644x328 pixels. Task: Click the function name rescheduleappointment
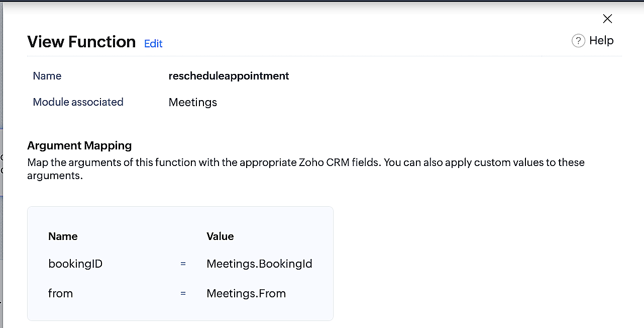coord(229,76)
